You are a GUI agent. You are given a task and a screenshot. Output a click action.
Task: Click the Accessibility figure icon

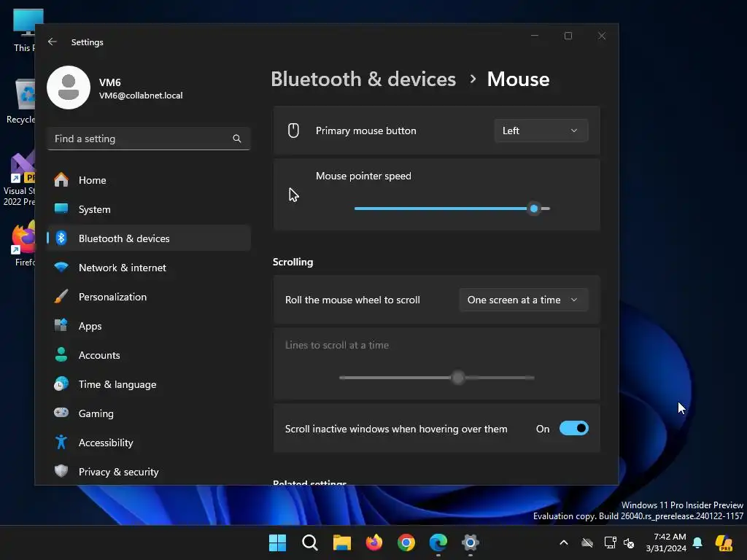coord(61,443)
